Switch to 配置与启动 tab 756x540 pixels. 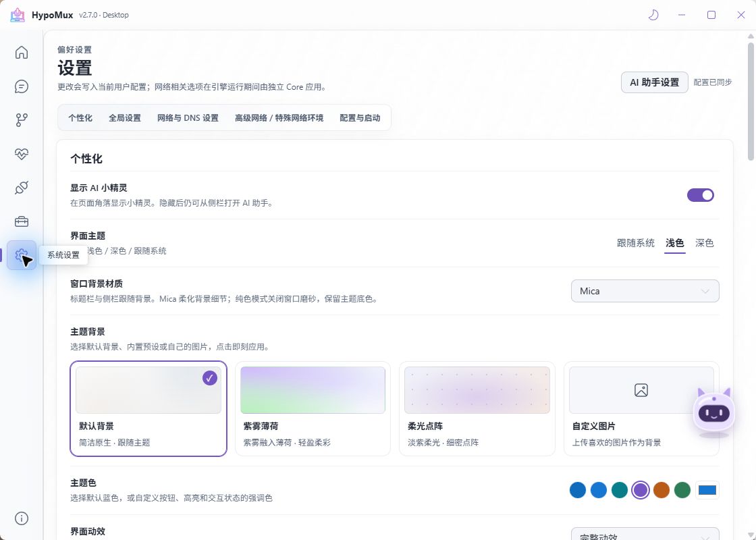click(360, 117)
